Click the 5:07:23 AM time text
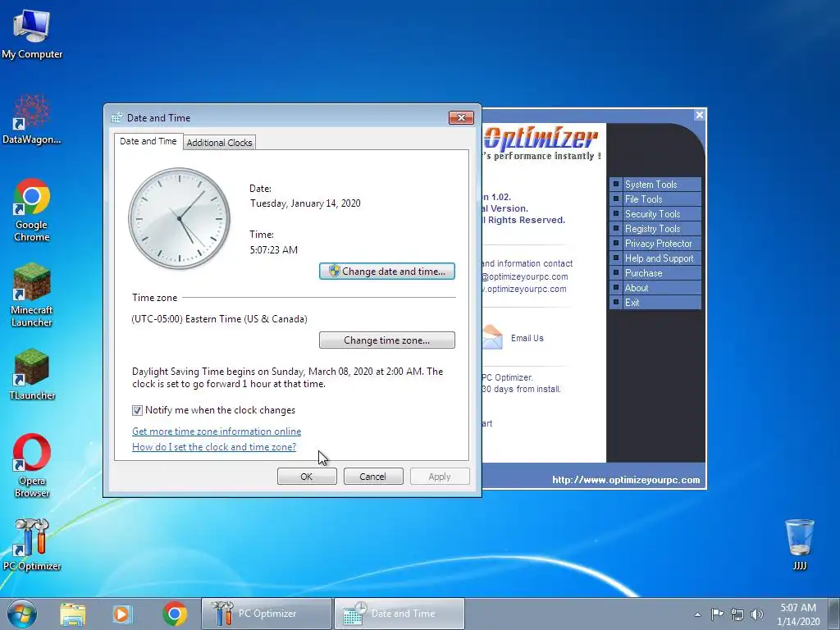 274,249
